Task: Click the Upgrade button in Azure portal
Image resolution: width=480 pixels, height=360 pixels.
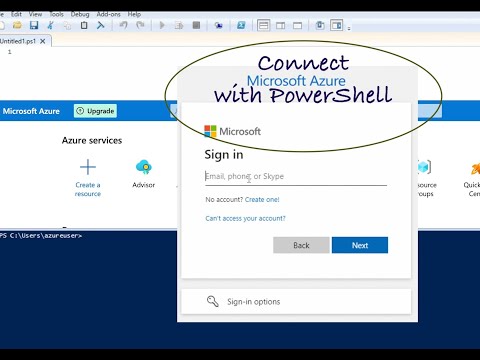Action: point(95,111)
